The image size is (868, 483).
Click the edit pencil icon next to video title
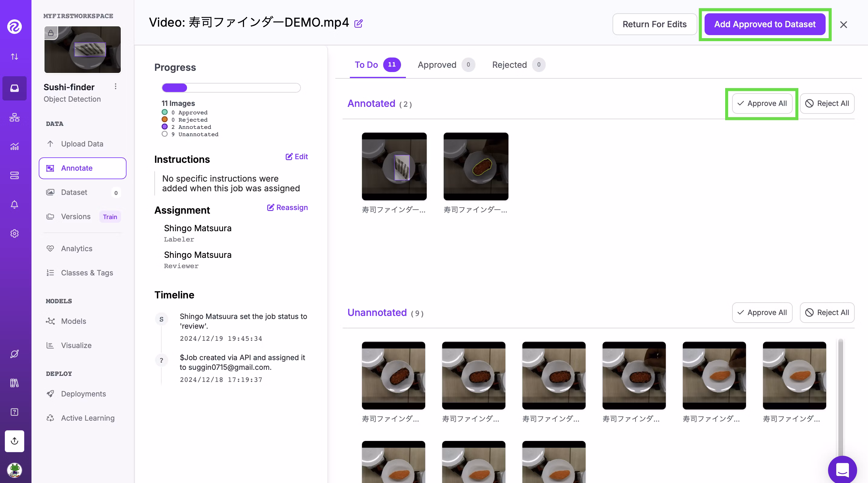click(359, 24)
